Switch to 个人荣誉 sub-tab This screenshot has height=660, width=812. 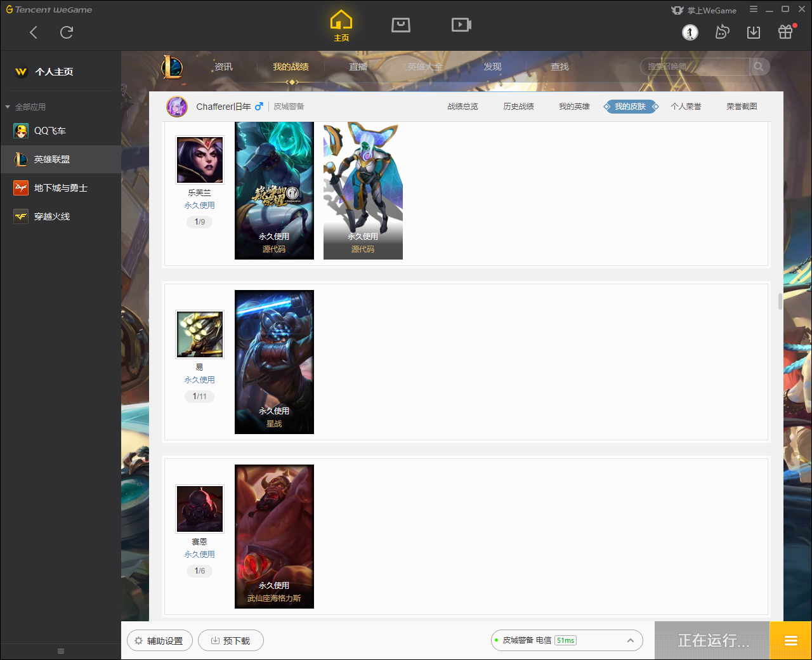pos(686,107)
